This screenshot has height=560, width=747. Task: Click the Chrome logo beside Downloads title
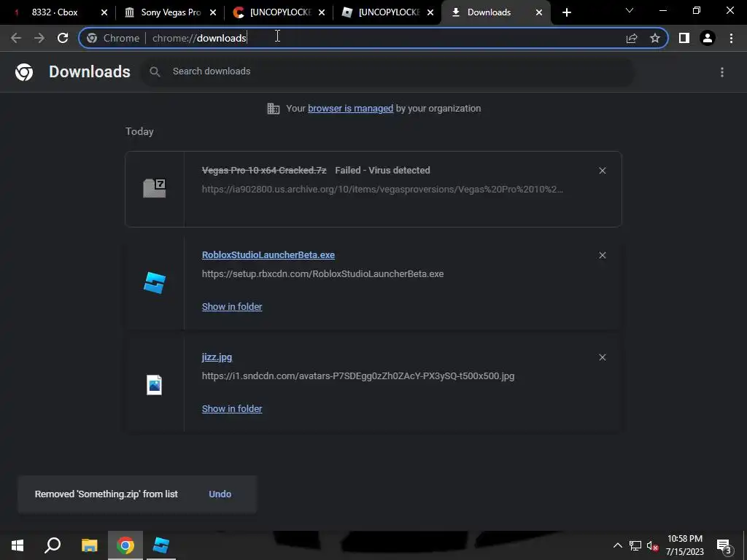coord(24,72)
